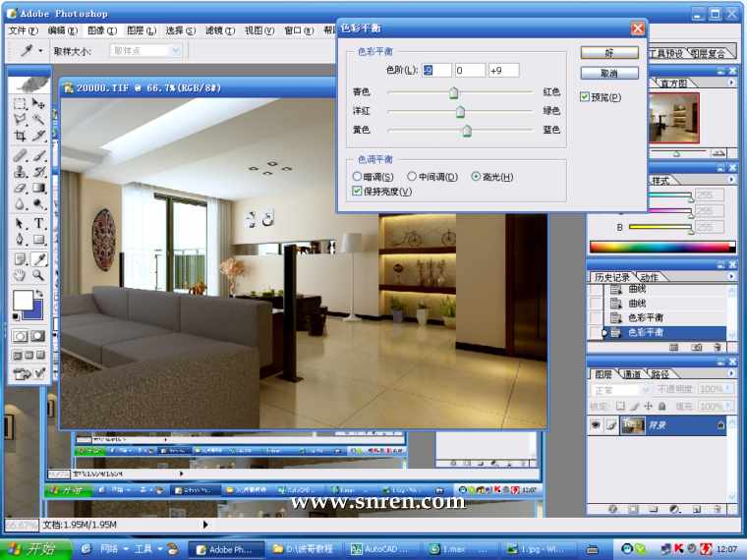Open the 取样大小 sample size dropdown
Viewport: 747px width, 560px height.
pos(176,51)
